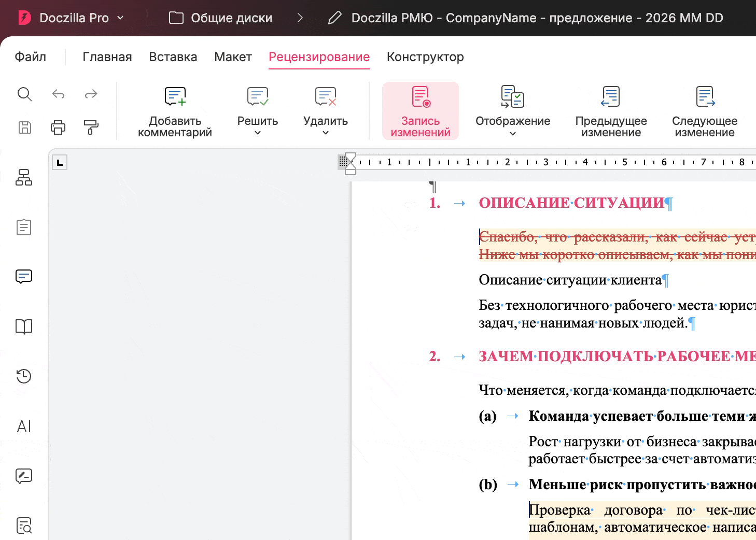Image resolution: width=756 pixels, height=540 pixels.
Task: Select the format painter tool
Action: coord(91,127)
